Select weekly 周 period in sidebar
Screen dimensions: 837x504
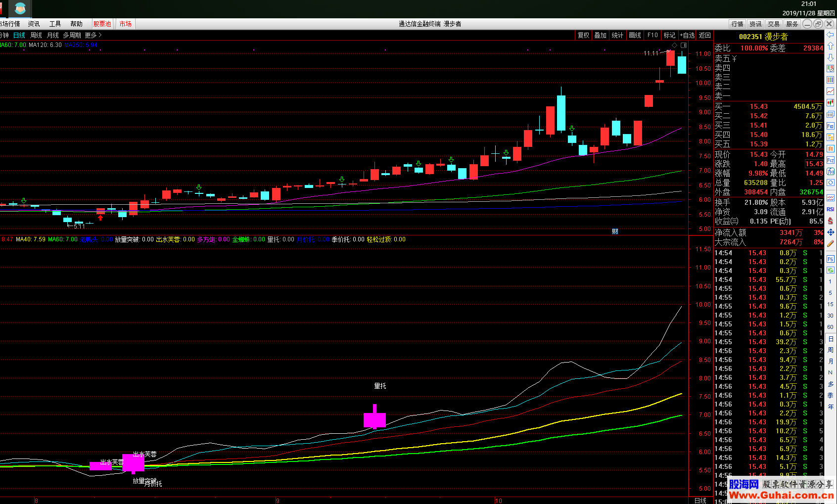pos(830,350)
